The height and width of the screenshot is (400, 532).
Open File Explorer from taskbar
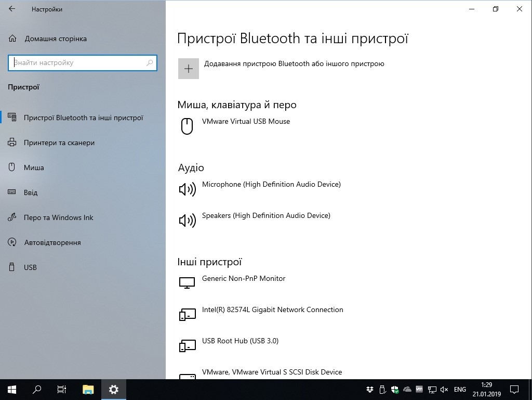[88, 390]
